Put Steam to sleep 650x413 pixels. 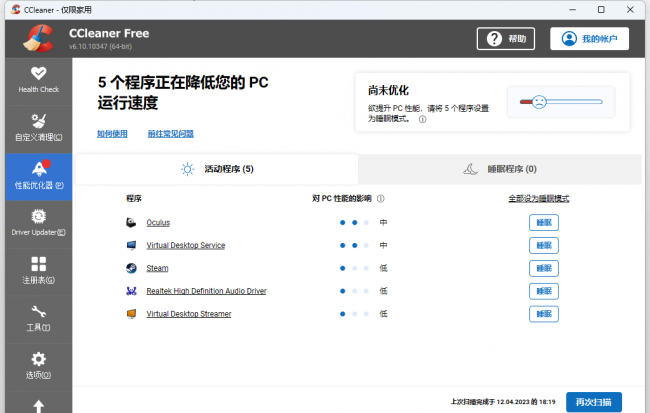pyautogui.click(x=543, y=268)
